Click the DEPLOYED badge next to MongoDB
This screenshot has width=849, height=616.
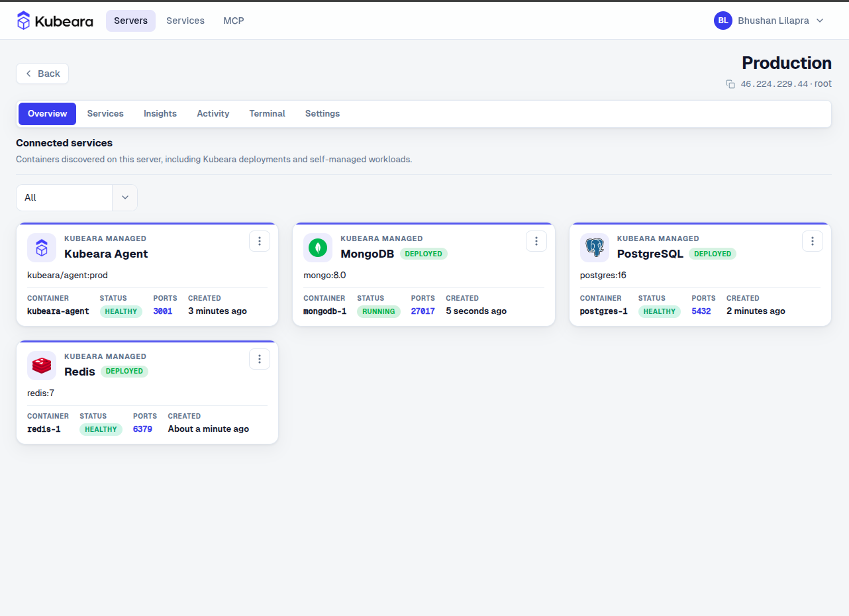pos(424,254)
